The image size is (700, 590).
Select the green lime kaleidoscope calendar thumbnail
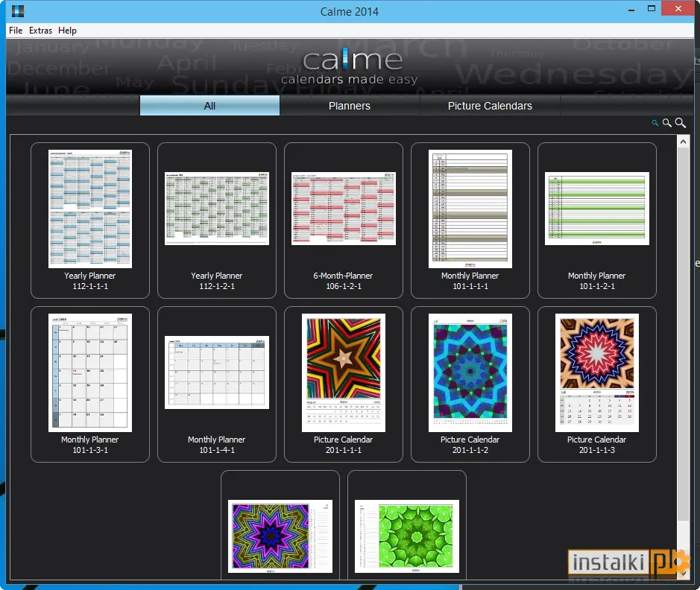coord(407,536)
